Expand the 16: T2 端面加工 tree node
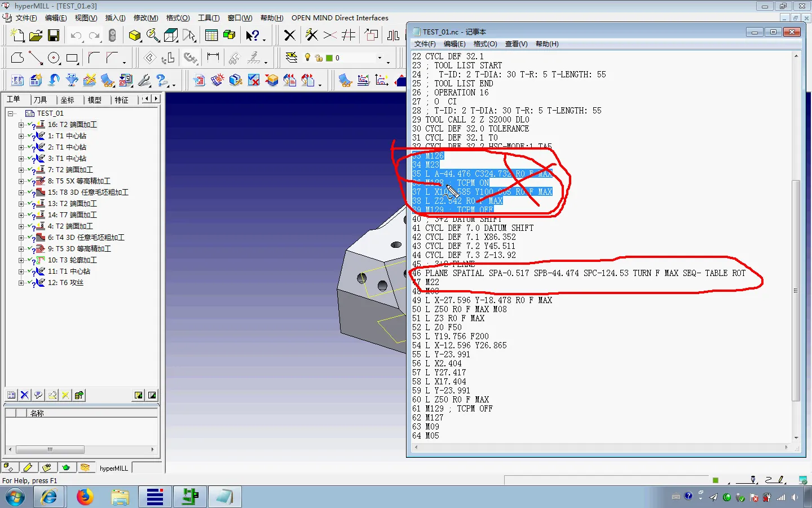The height and width of the screenshot is (508, 812). click(x=21, y=125)
